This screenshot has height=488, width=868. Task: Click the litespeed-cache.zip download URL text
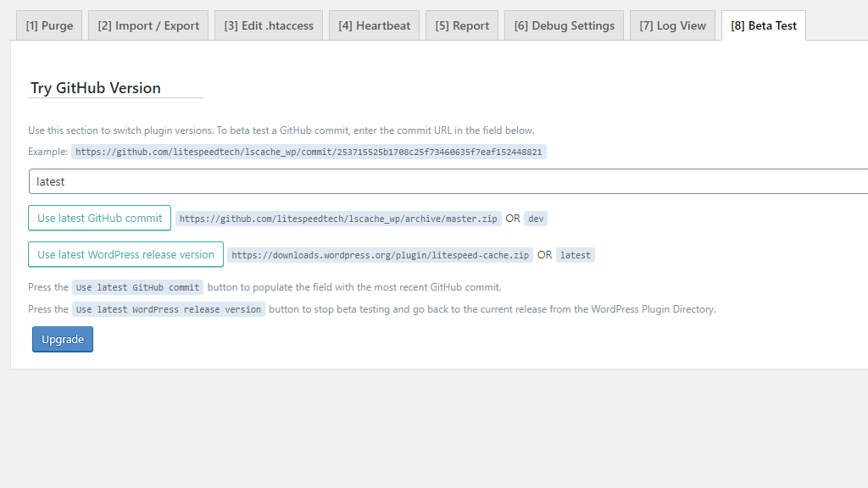[380, 255]
